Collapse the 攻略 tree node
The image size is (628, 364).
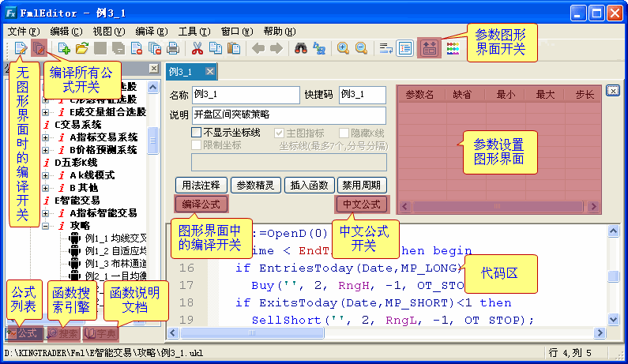point(46,226)
